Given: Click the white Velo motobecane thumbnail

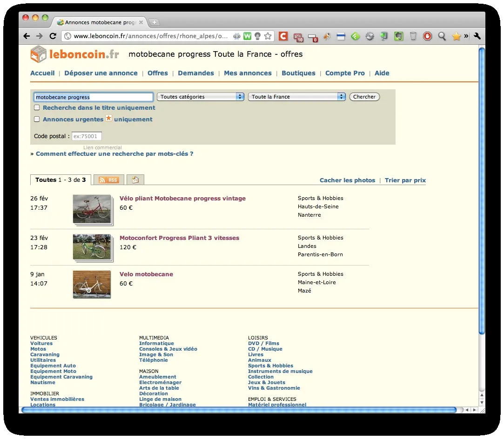Looking at the screenshot, I should click(x=92, y=285).
